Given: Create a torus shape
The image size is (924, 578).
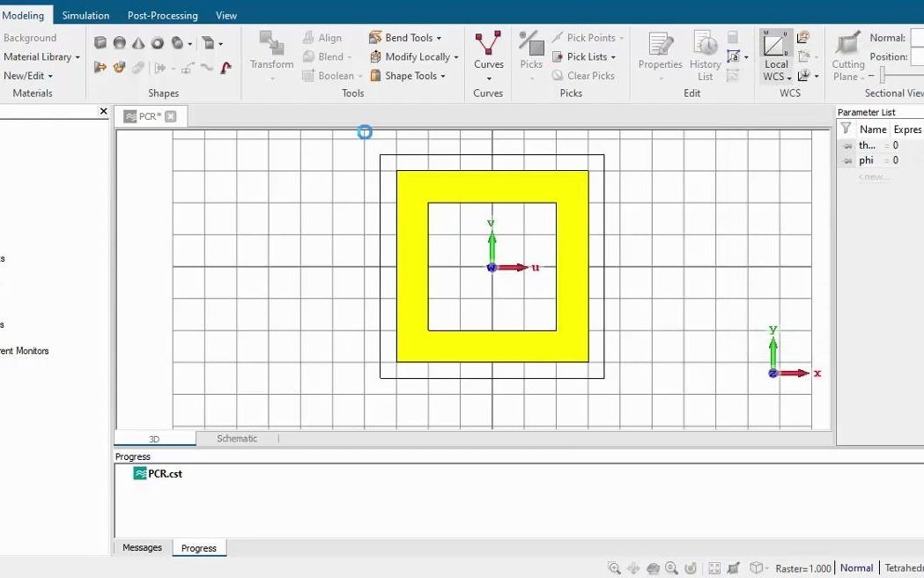Looking at the screenshot, I should tap(158, 42).
